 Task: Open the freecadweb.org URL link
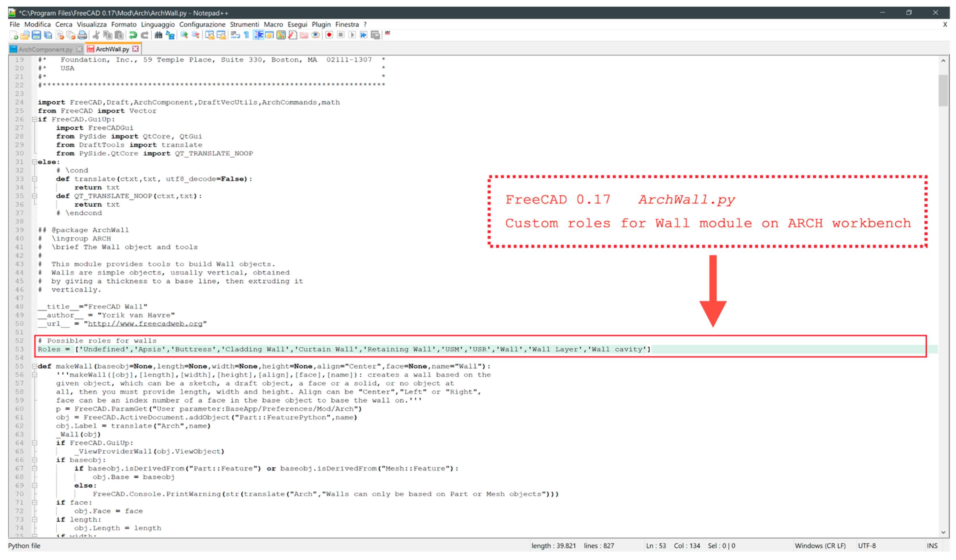click(145, 324)
